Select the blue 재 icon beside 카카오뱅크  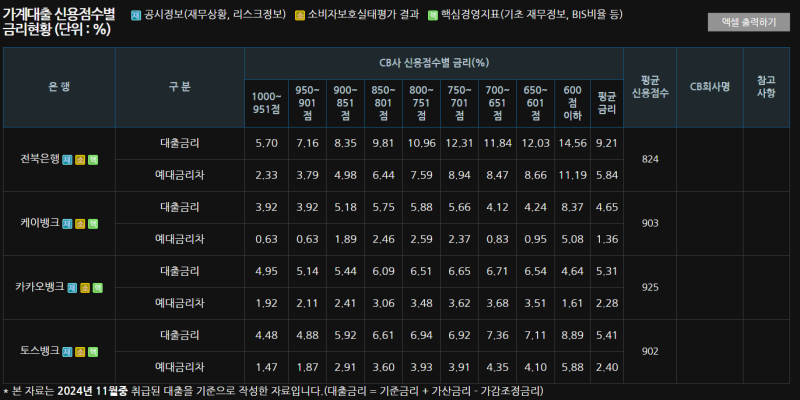click(x=73, y=287)
